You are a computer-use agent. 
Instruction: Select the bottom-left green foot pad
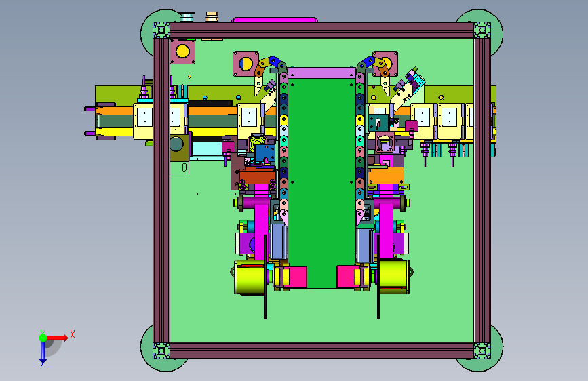click(148, 356)
